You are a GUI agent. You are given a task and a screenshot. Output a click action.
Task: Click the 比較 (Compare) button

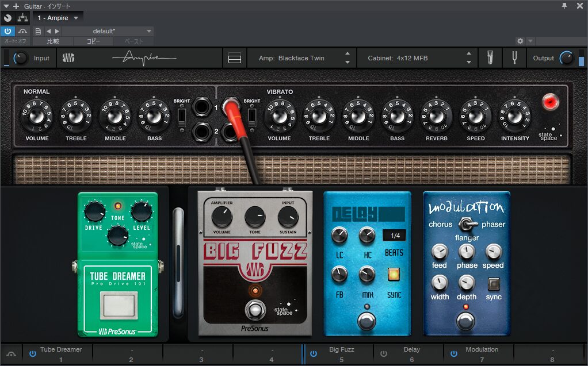pyautogui.click(x=53, y=41)
